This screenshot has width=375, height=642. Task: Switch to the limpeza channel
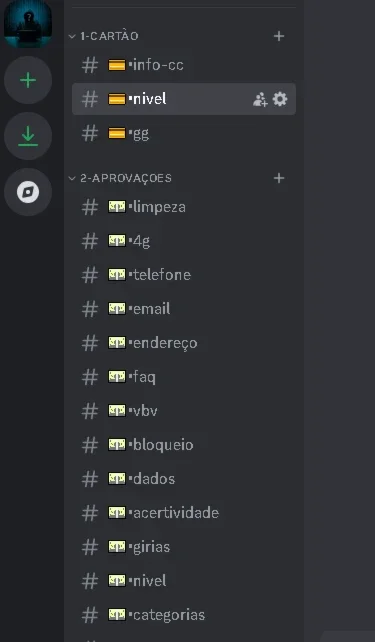184,207
